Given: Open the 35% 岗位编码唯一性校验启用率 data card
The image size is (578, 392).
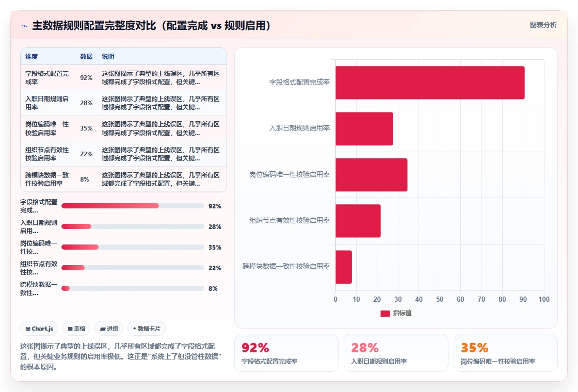Looking at the screenshot, I should pyautogui.click(x=505, y=353).
